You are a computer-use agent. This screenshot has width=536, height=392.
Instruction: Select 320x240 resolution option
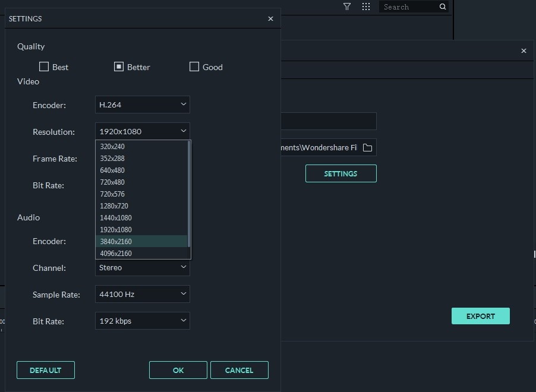[141, 147]
